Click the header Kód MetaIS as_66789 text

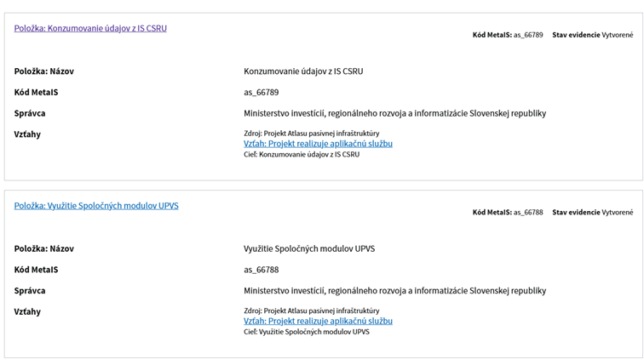click(x=508, y=35)
